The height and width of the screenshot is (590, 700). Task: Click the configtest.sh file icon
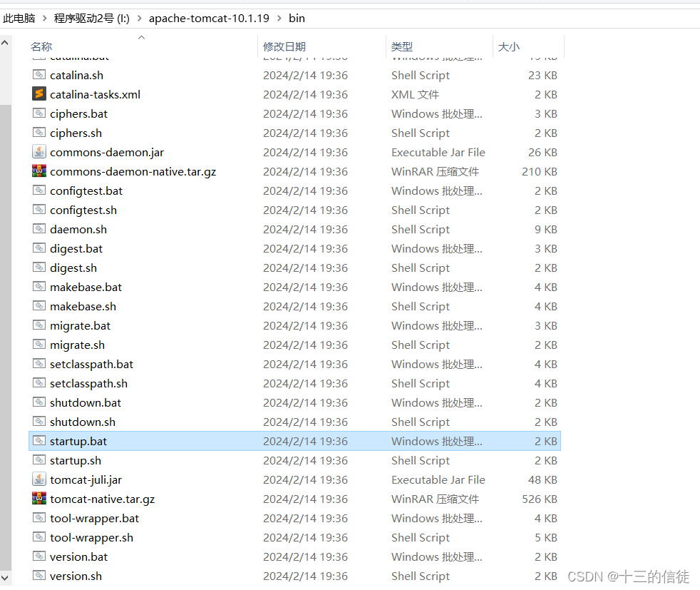tap(38, 210)
